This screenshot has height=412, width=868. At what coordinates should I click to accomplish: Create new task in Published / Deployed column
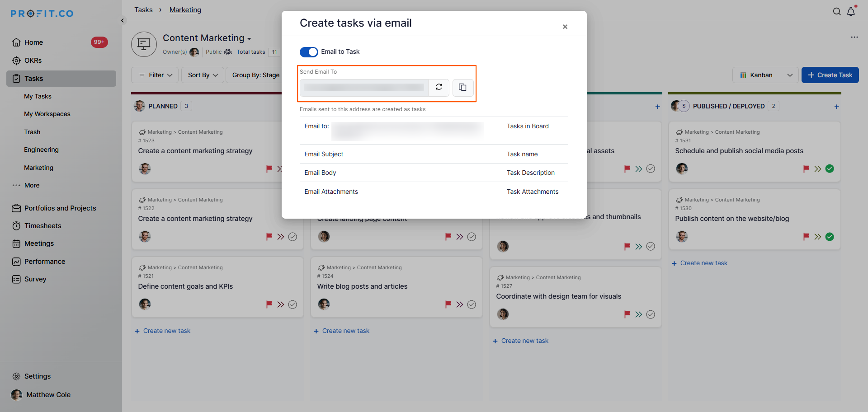click(x=700, y=263)
